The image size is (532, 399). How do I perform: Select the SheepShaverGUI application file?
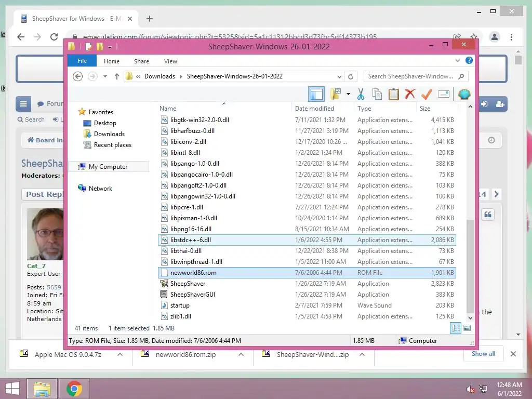[x=307, y=295]
